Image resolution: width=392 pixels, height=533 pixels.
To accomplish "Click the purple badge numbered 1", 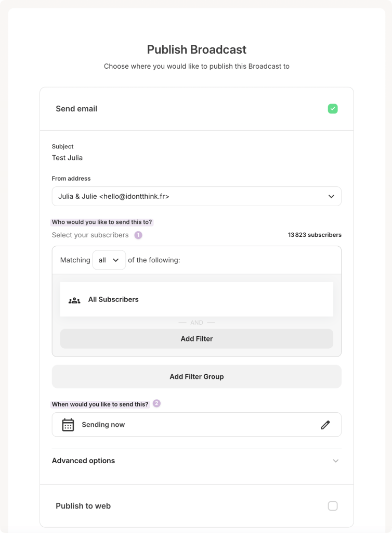I will 138,235.
